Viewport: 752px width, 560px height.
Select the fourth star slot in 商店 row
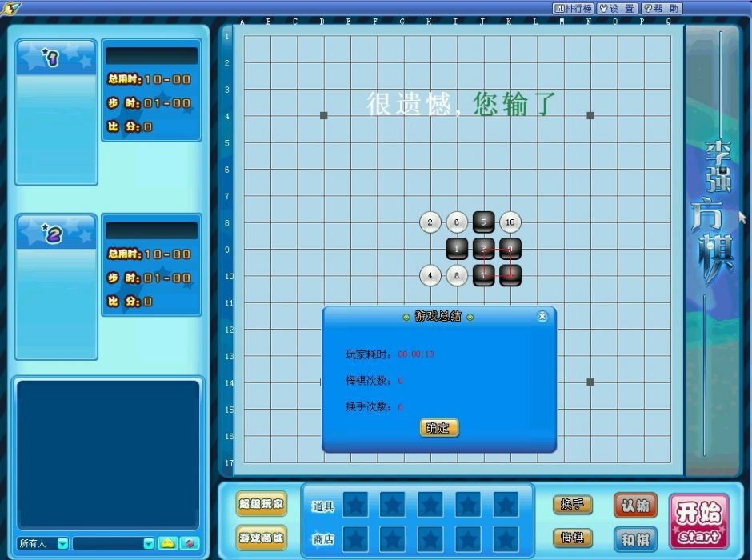468,538
